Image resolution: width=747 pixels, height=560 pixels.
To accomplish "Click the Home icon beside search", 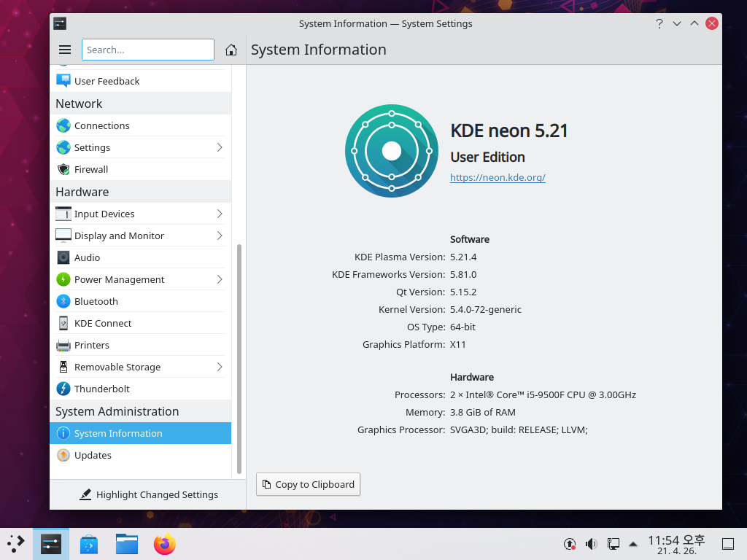I will pyautogui.click(x=231, y=50).
